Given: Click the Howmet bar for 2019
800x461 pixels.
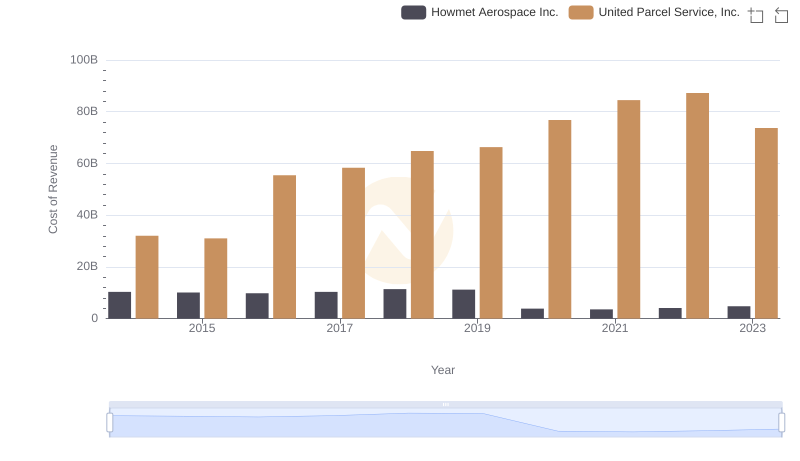Looking at the screenshot, I should click(x=463, y=304).
